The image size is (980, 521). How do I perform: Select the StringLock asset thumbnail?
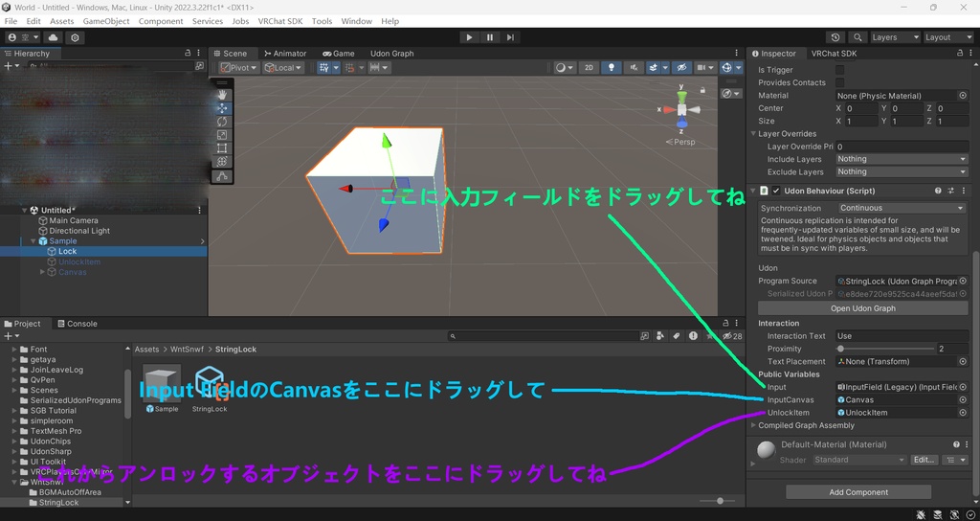(210, 385)
